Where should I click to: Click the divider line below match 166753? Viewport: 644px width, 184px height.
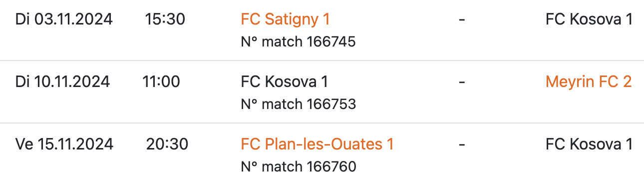322,123
